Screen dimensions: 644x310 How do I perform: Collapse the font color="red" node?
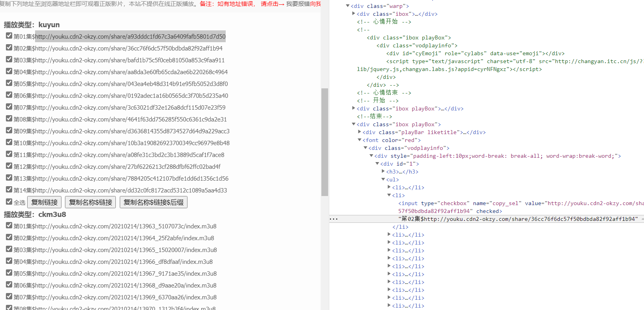pyautogui.click(x=360, y=140)
